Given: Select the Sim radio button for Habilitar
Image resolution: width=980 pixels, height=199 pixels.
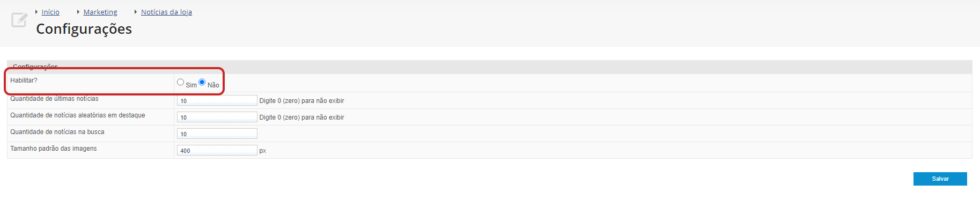Looking at the screenshot, I should [x=181, y=82].
